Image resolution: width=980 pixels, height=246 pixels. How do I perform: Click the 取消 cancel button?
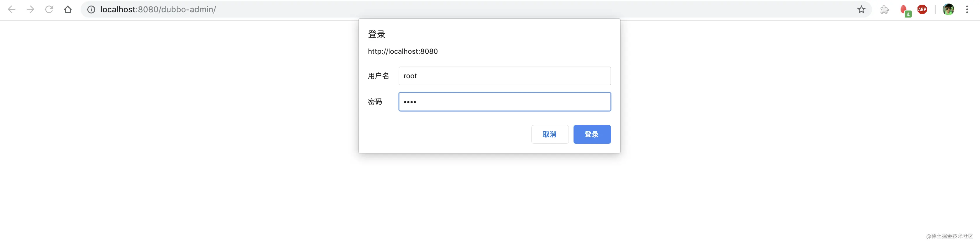550,134
